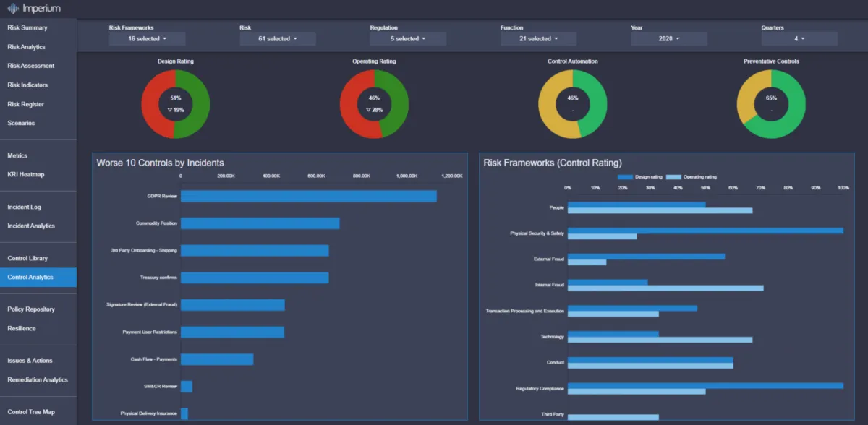
Task: Click the 3rd Party Onboarding - Shipping bar
Action: tap(255, 250)
